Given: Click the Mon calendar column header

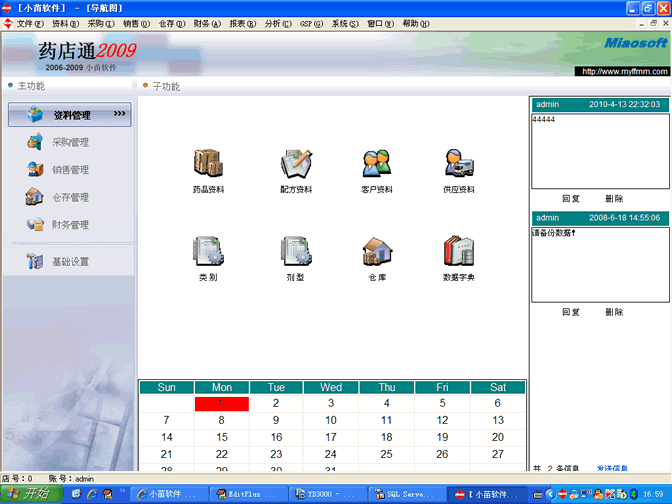Looking at the screenshot, I should pyautogui.click(x=222, y=387).
